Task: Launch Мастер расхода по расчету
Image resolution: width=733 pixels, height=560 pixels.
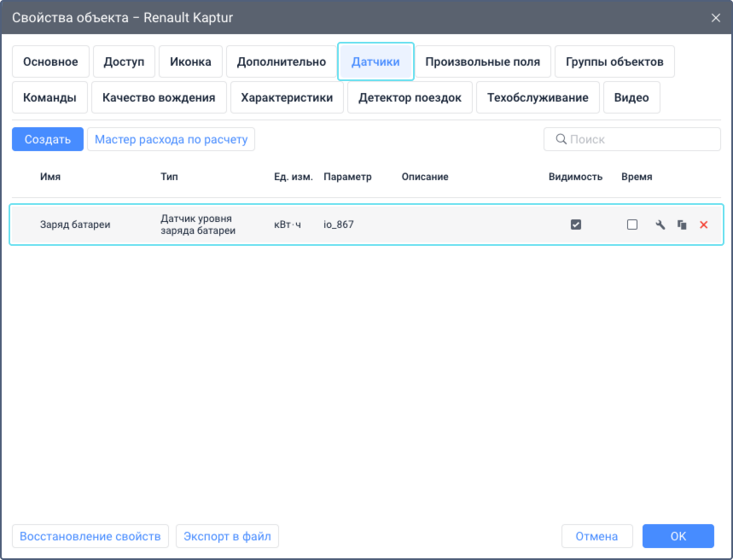Action: coord(172,139)
